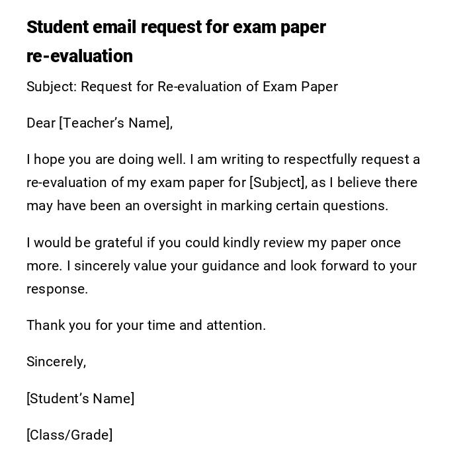Click the "Sincerely," closing line
This screenshot has height=476, width=463.
pyautogui.click(x=56, y=362)
